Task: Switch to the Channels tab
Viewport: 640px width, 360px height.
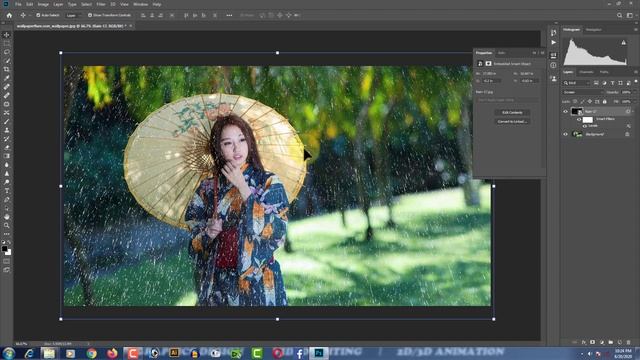Action: point(586,72)
